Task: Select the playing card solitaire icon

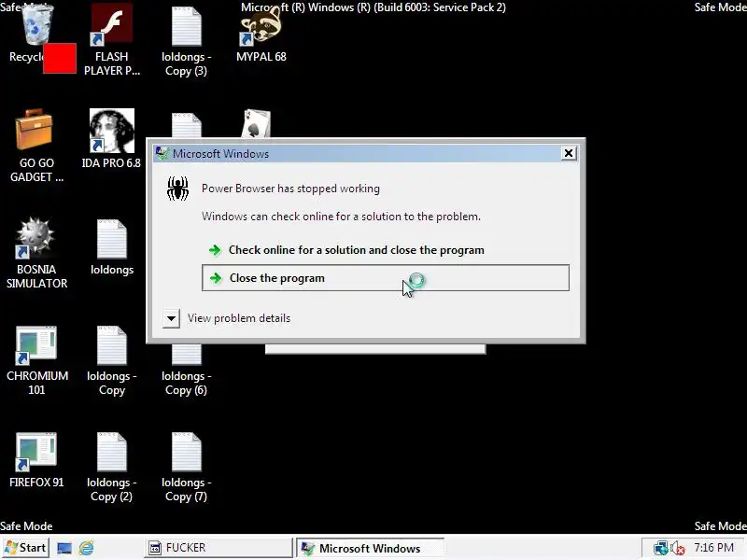Action: (x=256, y=123)
